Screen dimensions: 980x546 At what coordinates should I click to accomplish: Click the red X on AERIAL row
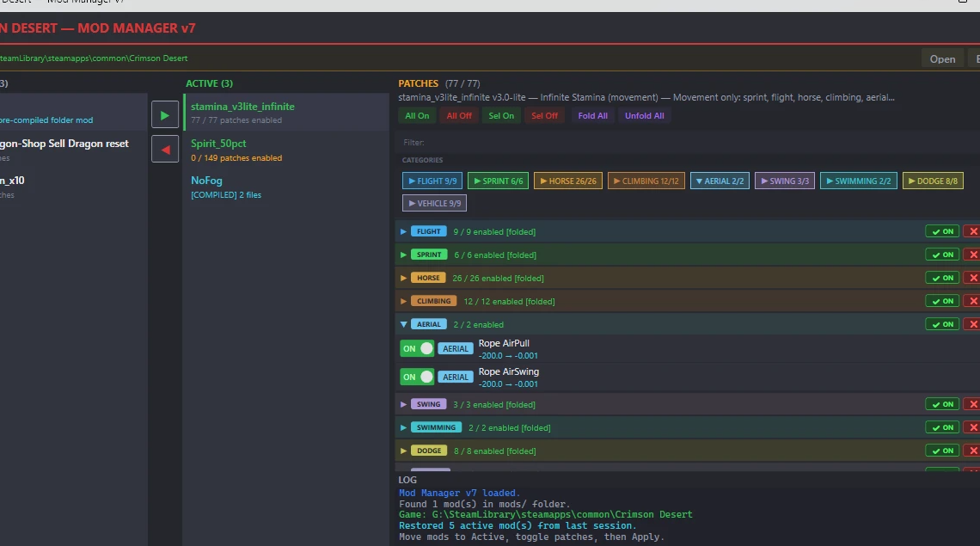pos(972,324)
